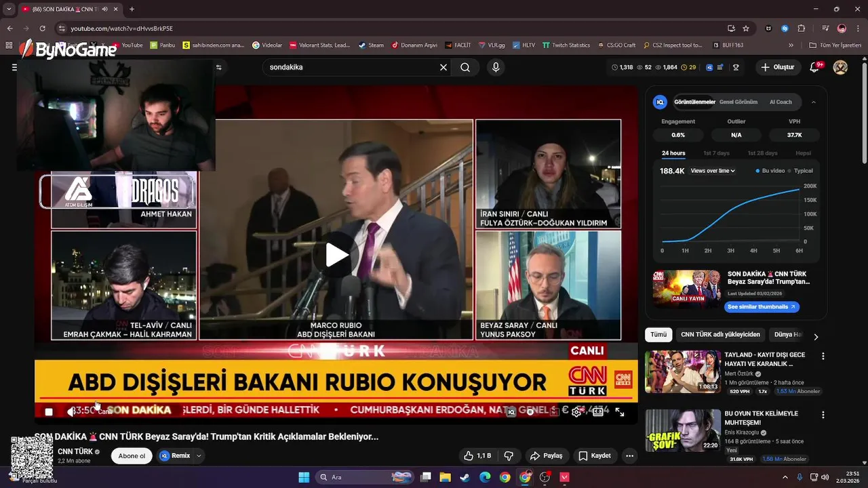
Task: Collapse the vidIQ stats panel
Action: (814, 102)
